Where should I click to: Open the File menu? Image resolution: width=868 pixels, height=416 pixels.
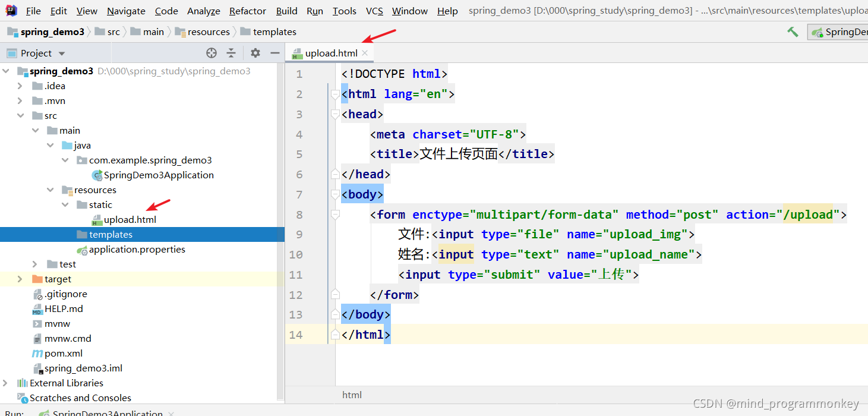tap(33, 11)
